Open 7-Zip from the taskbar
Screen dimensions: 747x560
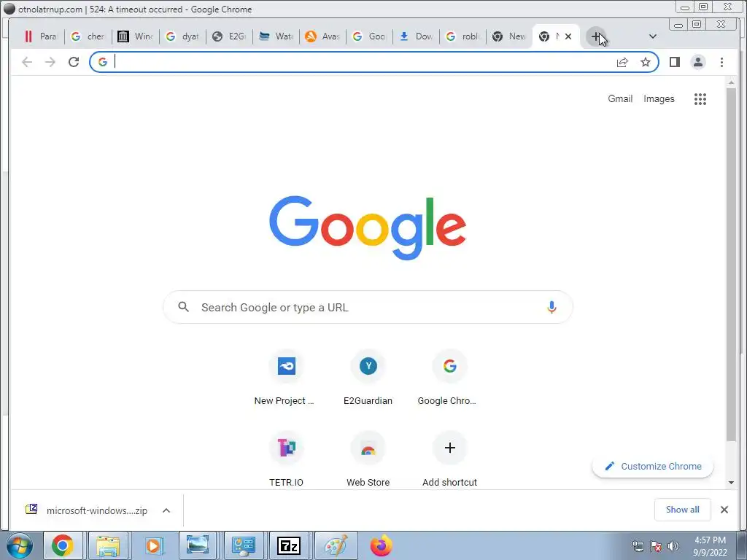coord(289,545)
